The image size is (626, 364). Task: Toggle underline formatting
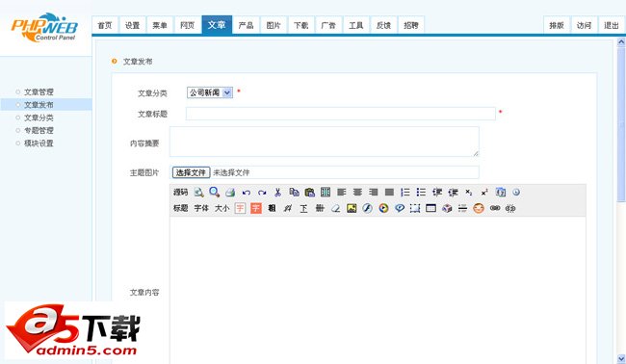point(303,208)
